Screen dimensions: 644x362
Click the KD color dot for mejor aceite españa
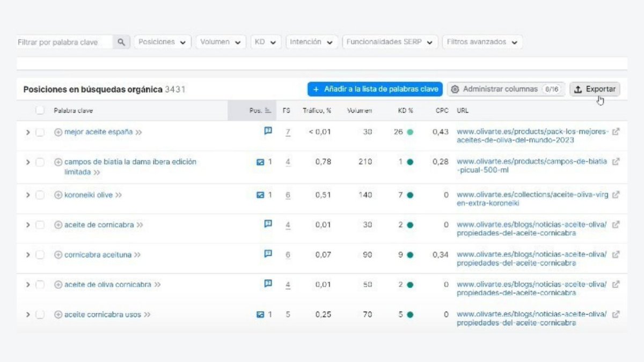coord(411,132)
